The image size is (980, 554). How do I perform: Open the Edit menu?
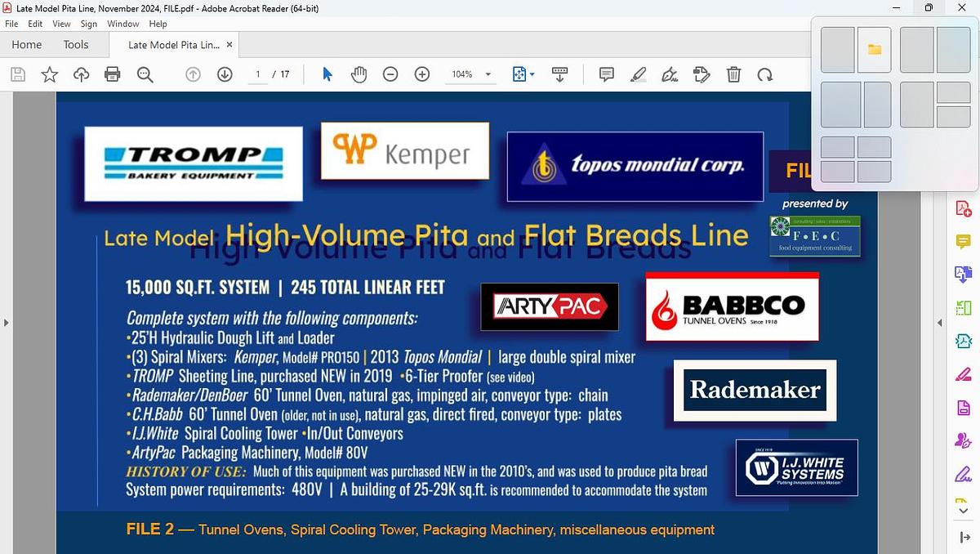(34, 24)
